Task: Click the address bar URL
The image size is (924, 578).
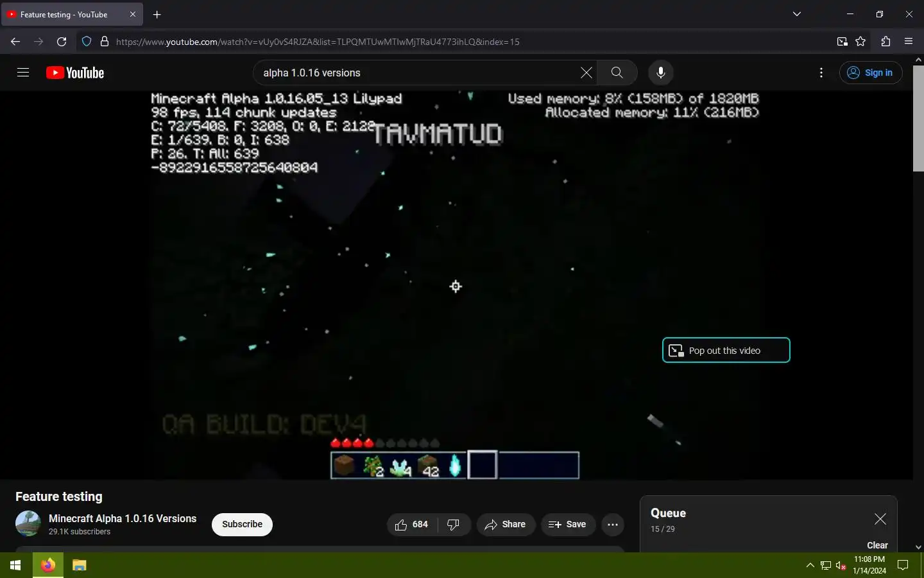Action: click(318, 42)
